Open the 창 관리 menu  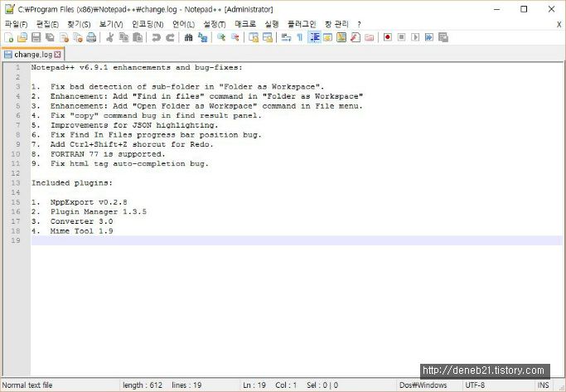tap(336, 24)
